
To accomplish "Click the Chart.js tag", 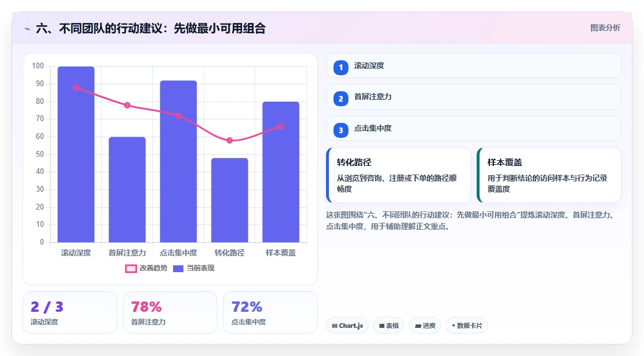I will tap(347, 326).
